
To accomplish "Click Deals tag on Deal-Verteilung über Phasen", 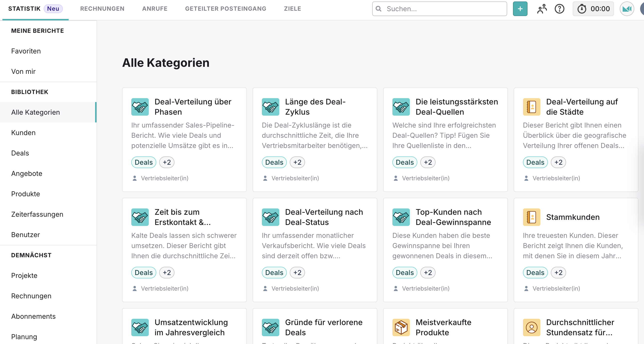I will (x=143, y=162).
